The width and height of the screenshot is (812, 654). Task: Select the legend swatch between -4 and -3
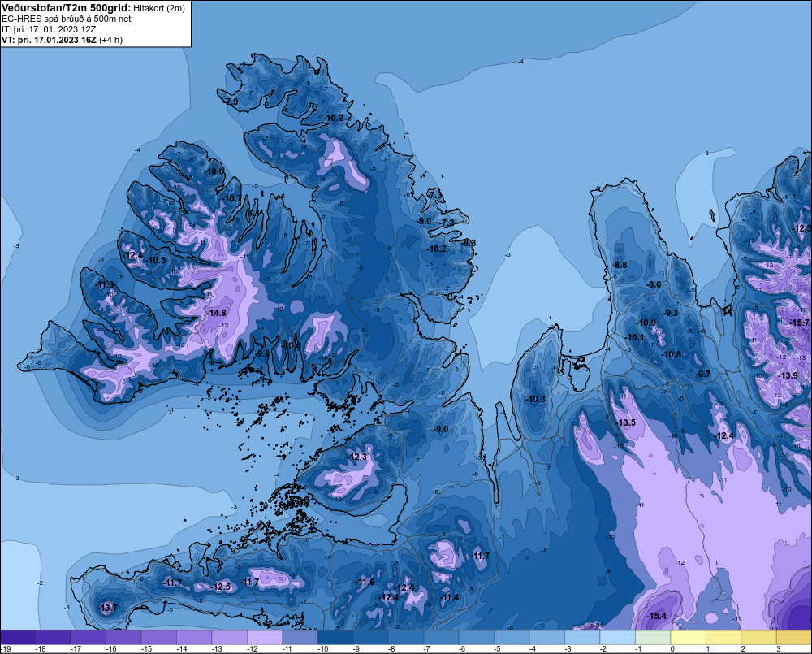546,638
